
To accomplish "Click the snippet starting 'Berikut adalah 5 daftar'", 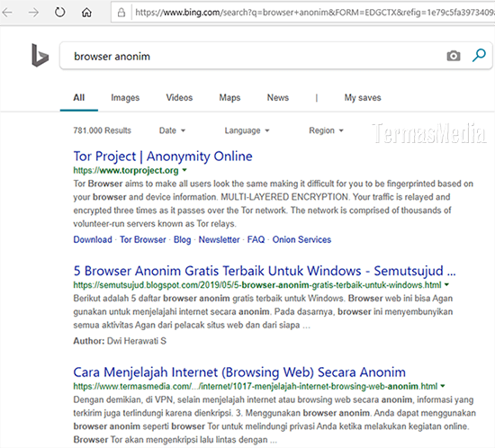I will [x=263, y=311].
